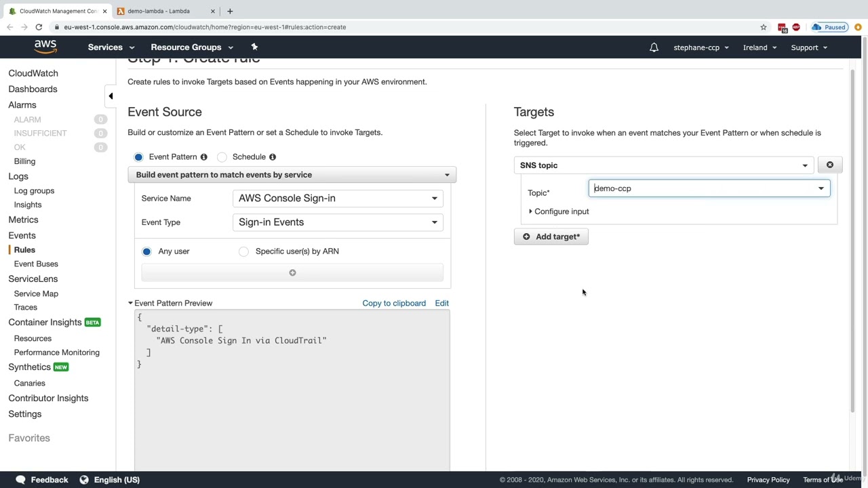Screen dimensions: 868x488
Task: Select the Event Pattern radio button
Action: 139,157
